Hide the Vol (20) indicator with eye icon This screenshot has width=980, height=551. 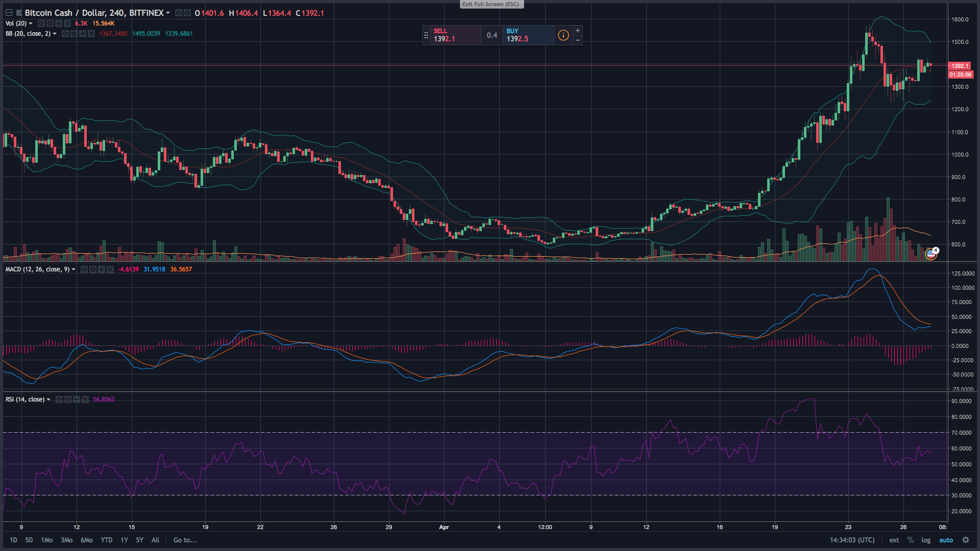click(41, 23)
